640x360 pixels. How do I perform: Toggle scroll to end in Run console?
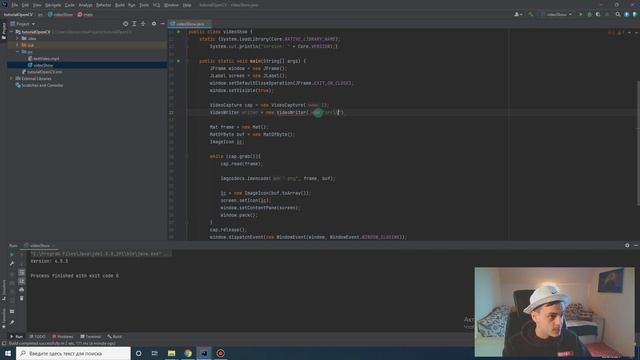click(22, 281)
